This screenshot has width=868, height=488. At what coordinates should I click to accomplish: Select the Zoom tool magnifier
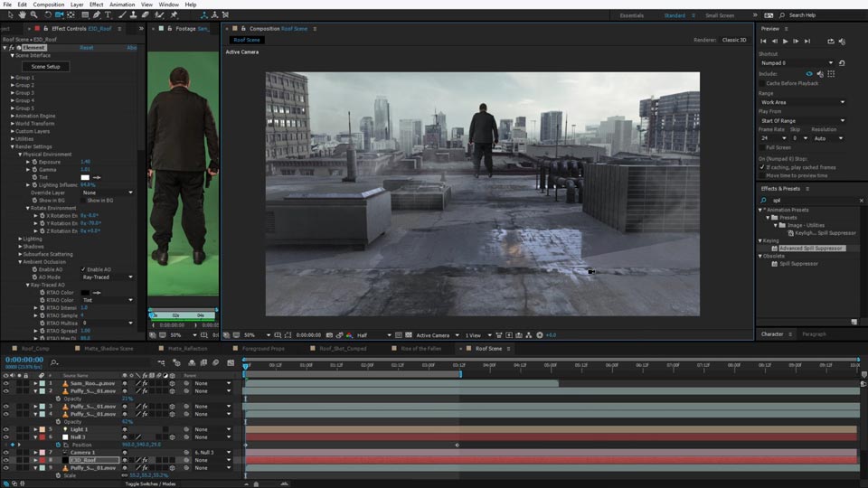pyautogui.click(x=34, y=14)
